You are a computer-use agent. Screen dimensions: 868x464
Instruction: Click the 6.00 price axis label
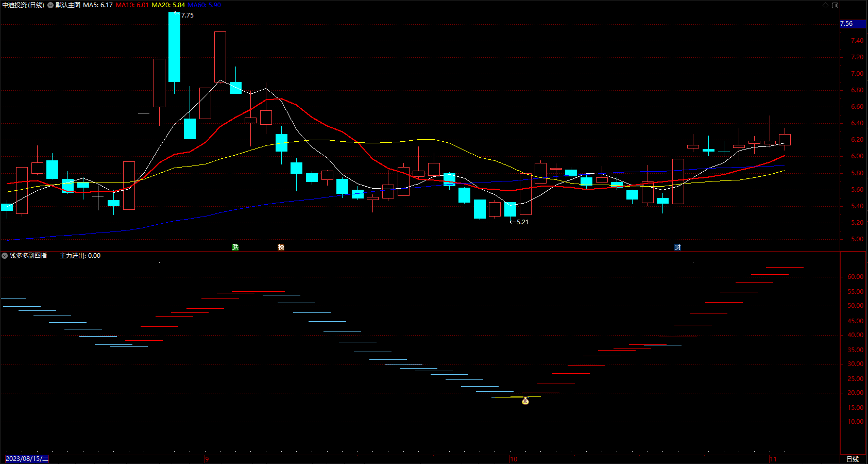857,156
